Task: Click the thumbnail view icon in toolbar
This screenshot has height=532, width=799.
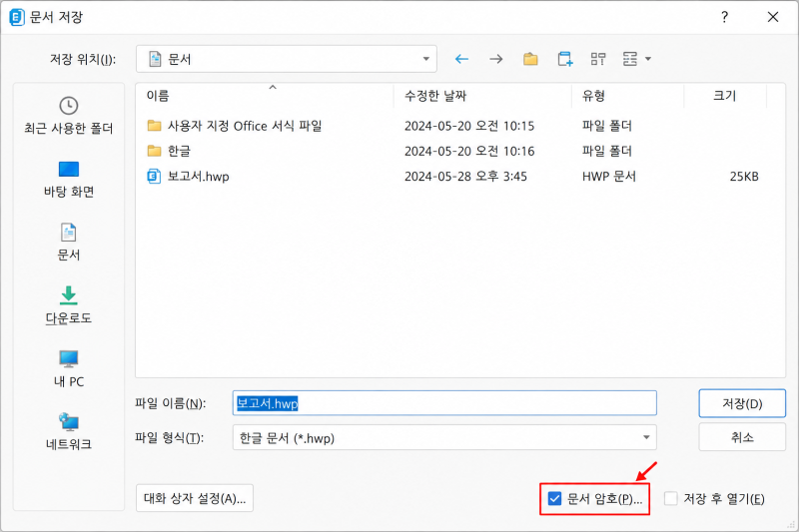Action: 598,59
